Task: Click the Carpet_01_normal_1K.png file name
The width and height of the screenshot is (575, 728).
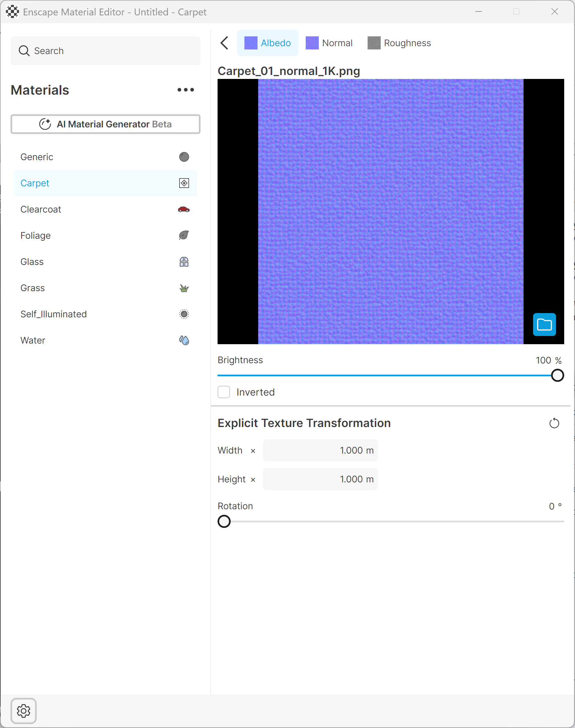Action: [x=289, y=71]
